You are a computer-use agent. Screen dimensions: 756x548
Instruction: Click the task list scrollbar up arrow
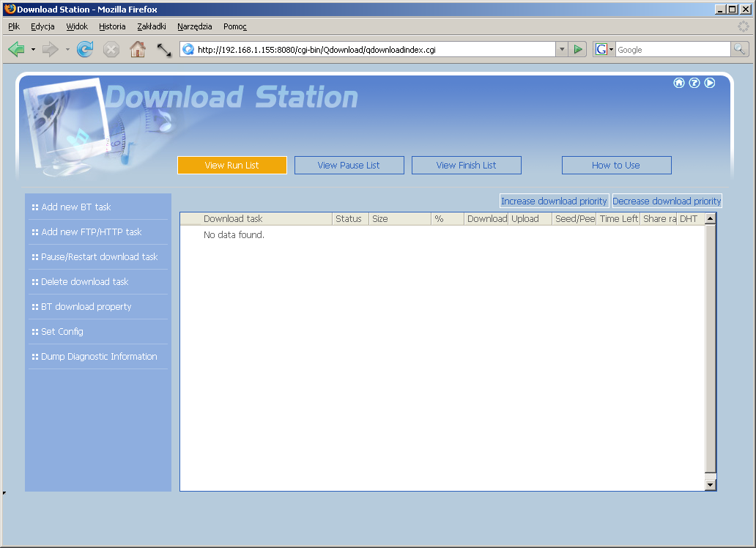[710, 218]
